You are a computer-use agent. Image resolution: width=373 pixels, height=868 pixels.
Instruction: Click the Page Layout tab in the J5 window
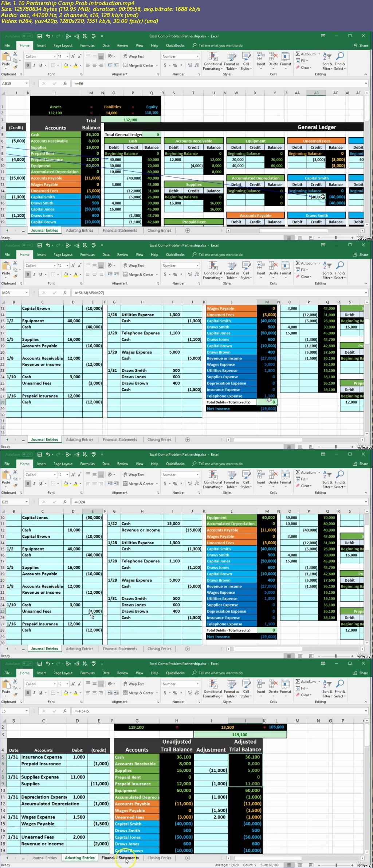(63, 673)
